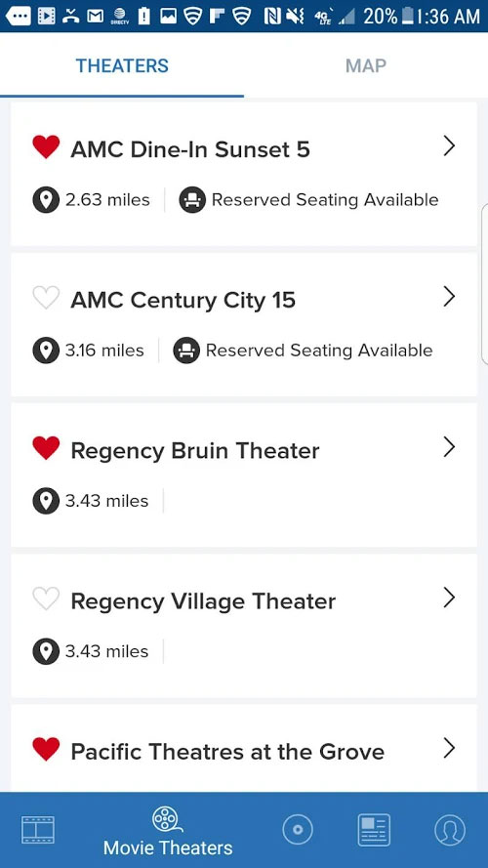Favorite Regency Village Theater heart
Screen dimensions: 488x868
46,599
